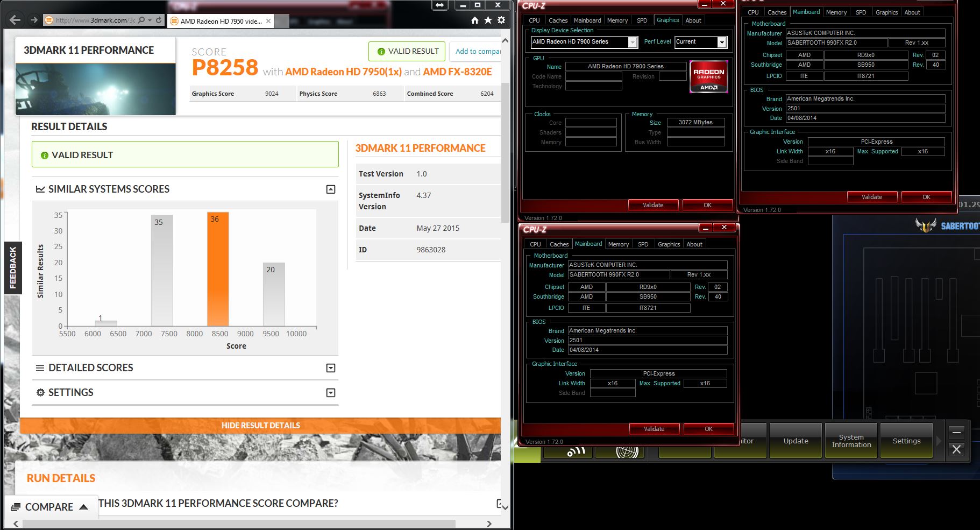
Task: Click the Radeon Graphics AMD logo
Action: tap(708, 77)
